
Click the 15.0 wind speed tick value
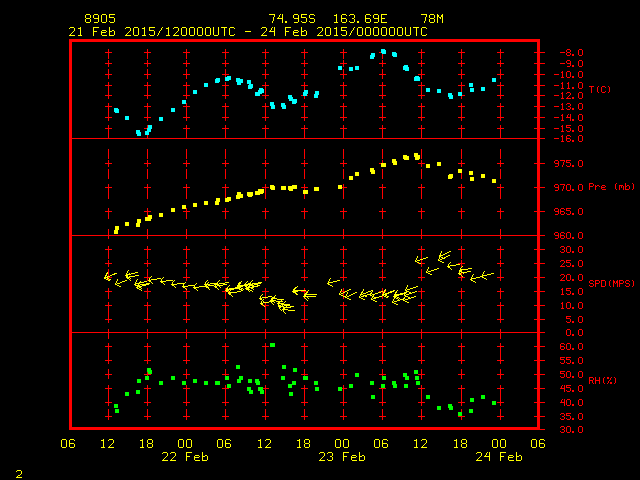tap(571, 292)
